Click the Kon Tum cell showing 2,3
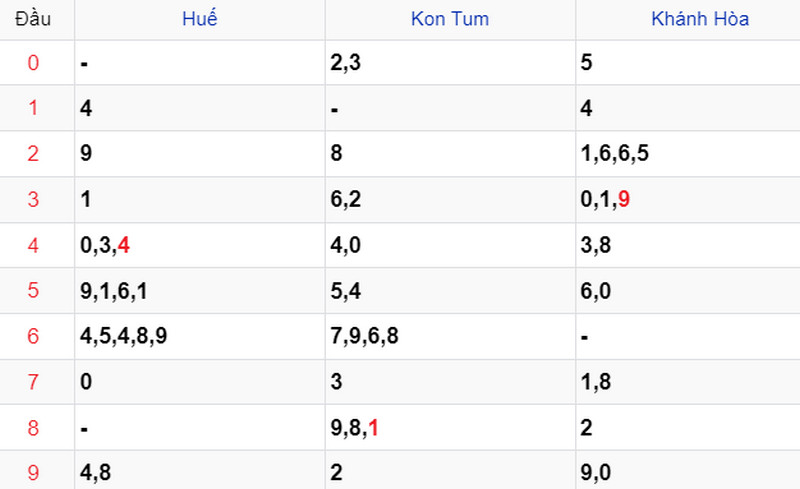800x489 pixels. tap(451, 63)
